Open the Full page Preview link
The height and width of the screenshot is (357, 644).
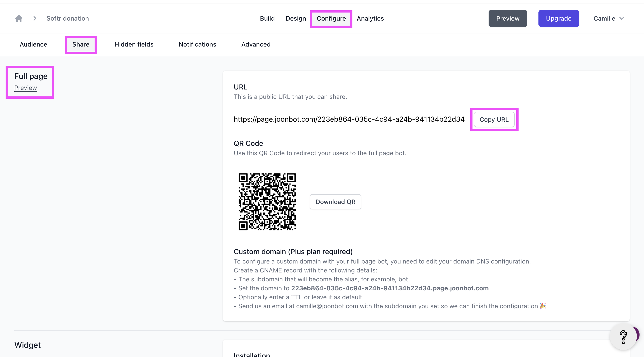[25, 88]
